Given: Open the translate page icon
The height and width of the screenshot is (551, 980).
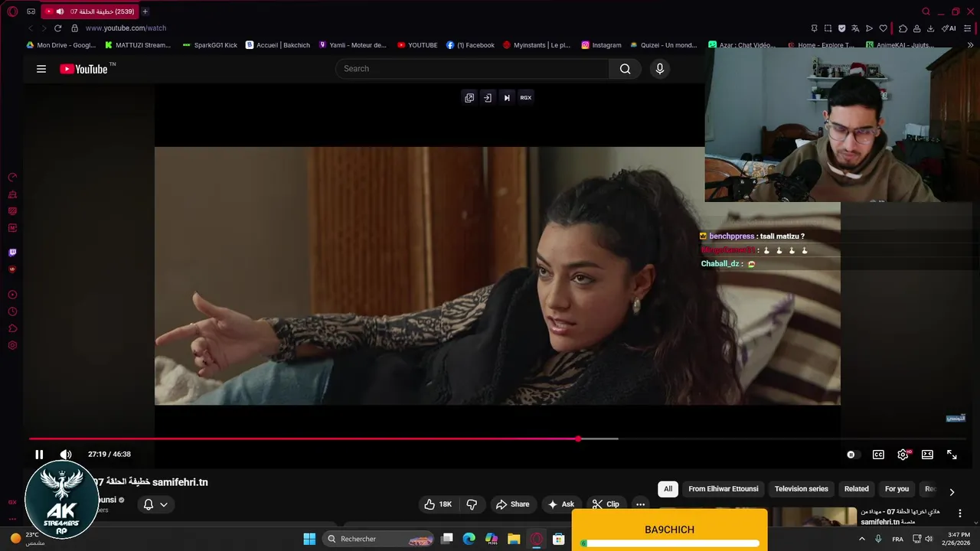Looking at the screenshot, I should coord(855,28).
